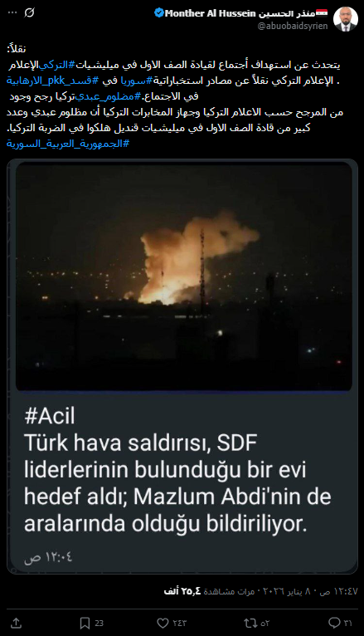This screenshot has height=636, width=364.
Task: Click the 25.4K views count
Action: click(209, 591)
